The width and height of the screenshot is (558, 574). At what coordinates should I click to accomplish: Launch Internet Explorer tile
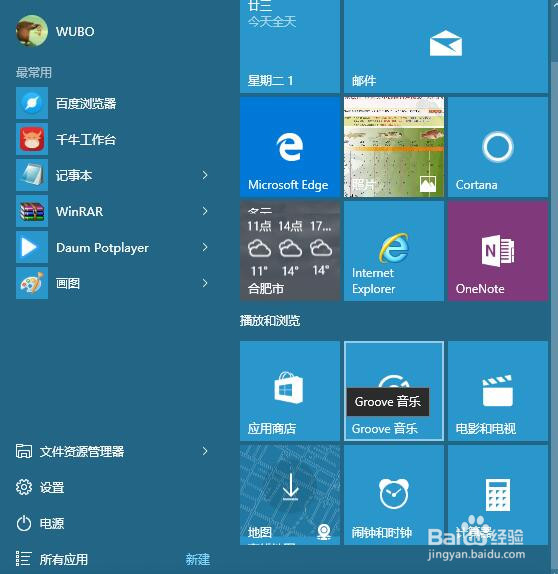pyautogui.click(x=394, y=251)
